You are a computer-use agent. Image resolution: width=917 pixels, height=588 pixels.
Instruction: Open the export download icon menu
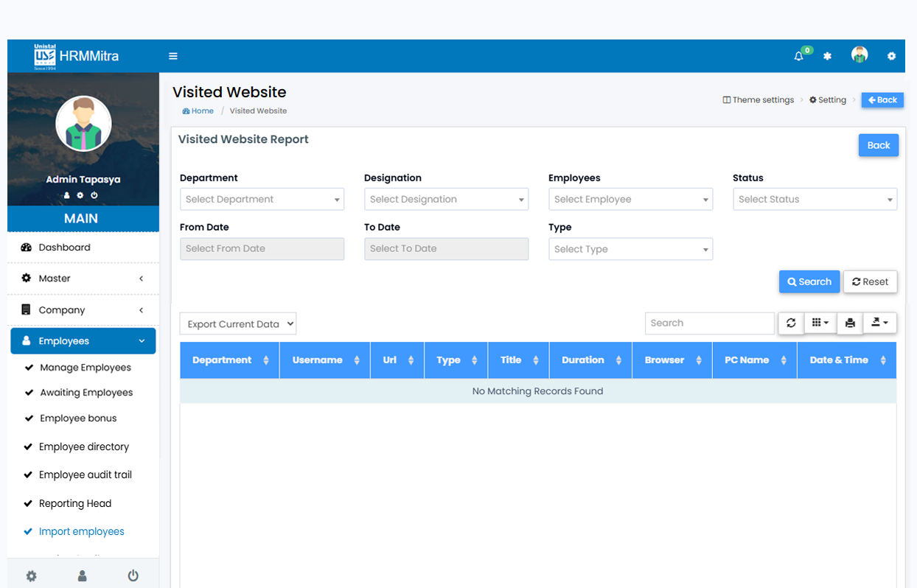pos(879,323)
